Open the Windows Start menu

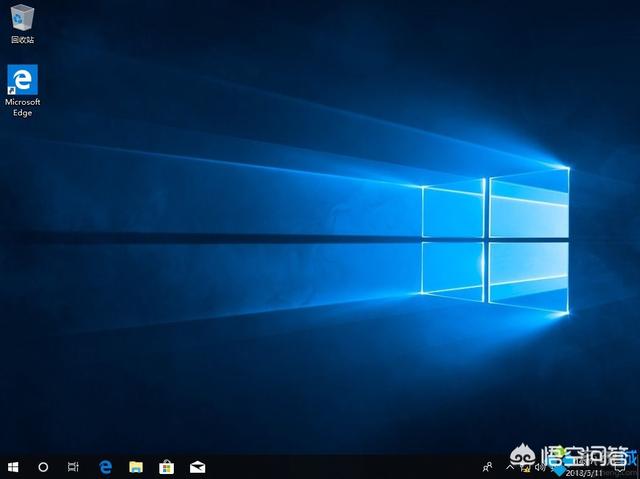click(13, 467)
